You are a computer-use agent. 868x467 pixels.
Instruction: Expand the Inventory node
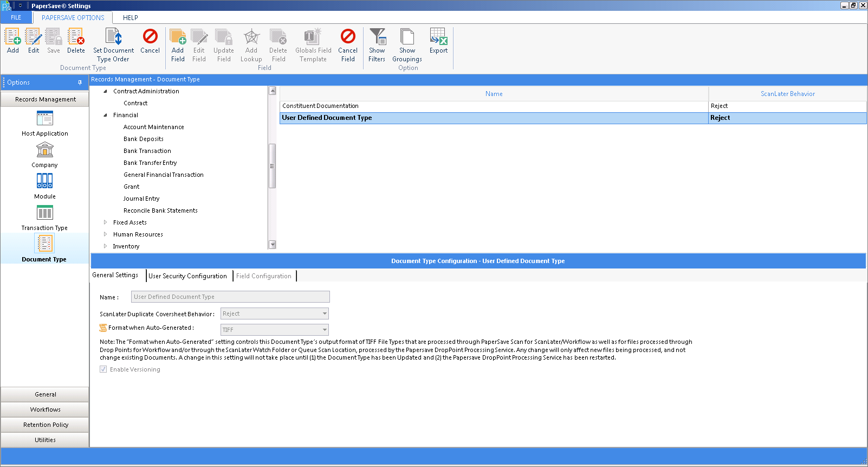(x=105, y=246)
